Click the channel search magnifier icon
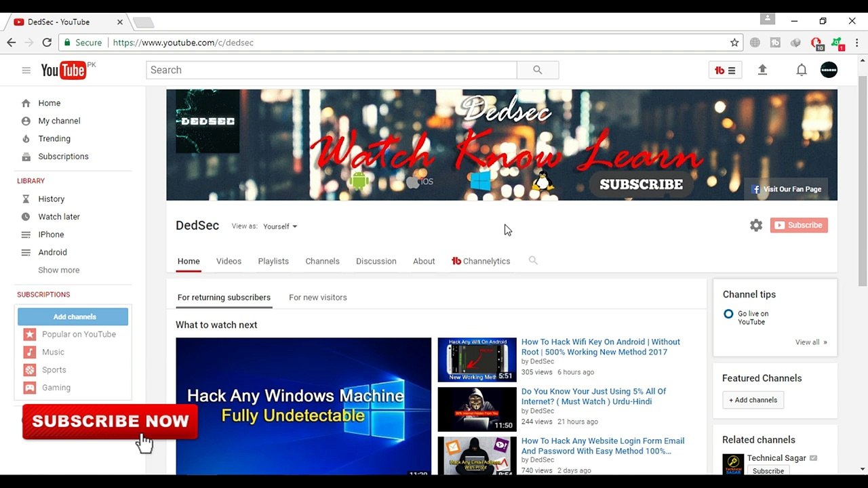The image size is (868, 488). pos(533,260)
